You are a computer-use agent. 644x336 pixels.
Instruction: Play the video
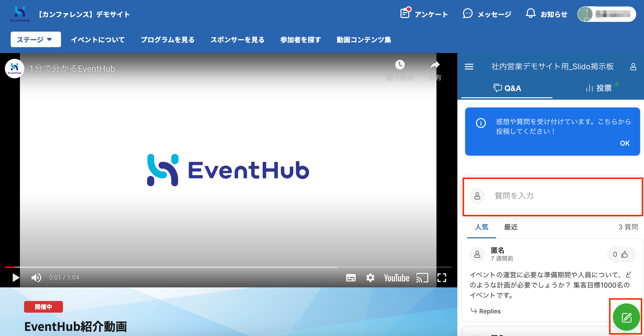point(16,277)
